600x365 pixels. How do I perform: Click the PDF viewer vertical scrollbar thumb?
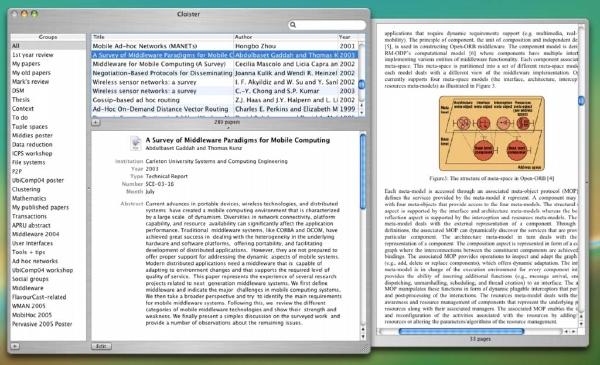(581, 100)
